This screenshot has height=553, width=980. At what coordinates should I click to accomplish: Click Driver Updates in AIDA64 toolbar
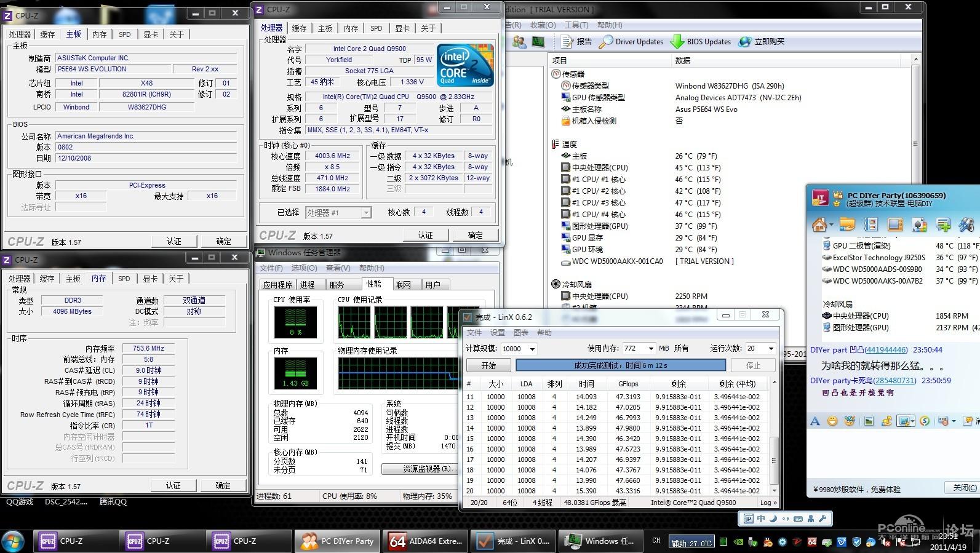[x=632, y=42]
